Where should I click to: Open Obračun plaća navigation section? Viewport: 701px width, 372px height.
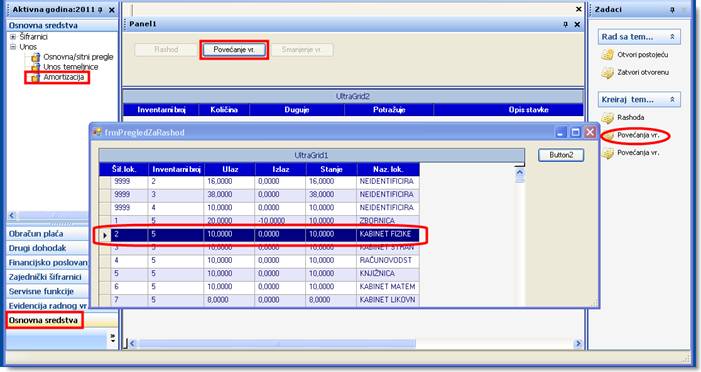tap(47, 234)
